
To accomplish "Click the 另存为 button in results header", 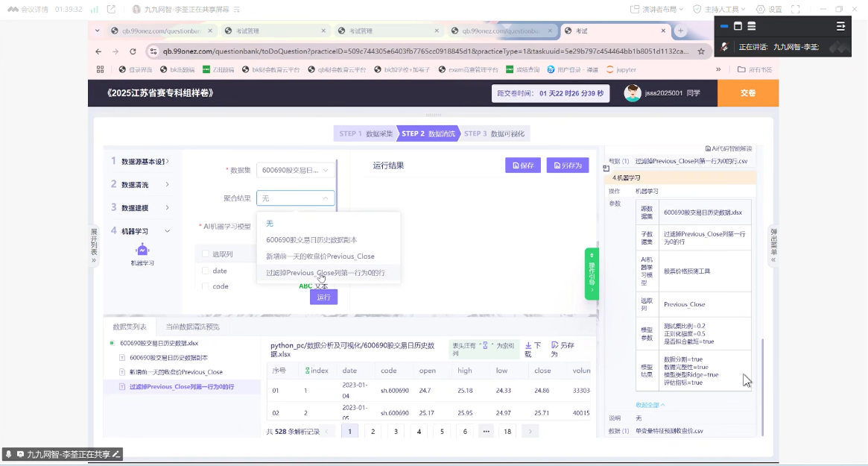I will pos(568,166).
